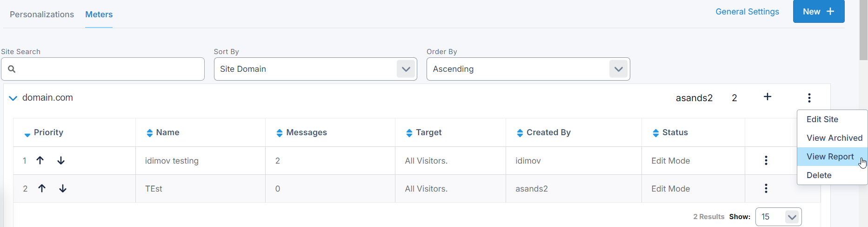This screenshot has height=227, width=868.
Task: Open the Order By Ascending dropdown
Action: point(618,69)
